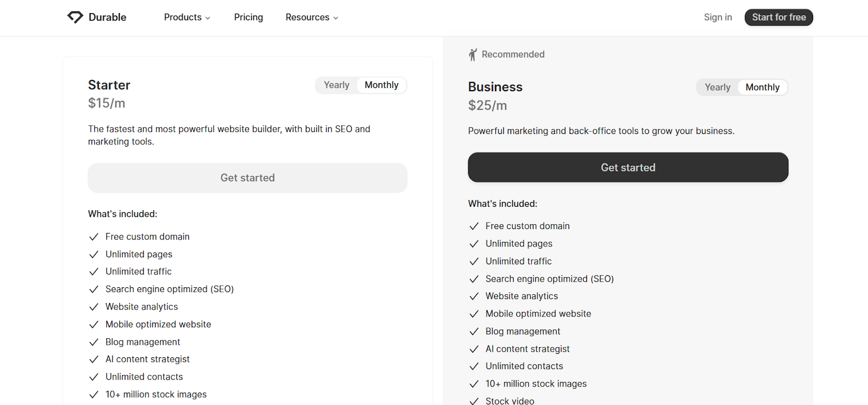Click checkmark beside Business Unlimited contacts
Screen dimensions: 868x405
pos(474,366)
